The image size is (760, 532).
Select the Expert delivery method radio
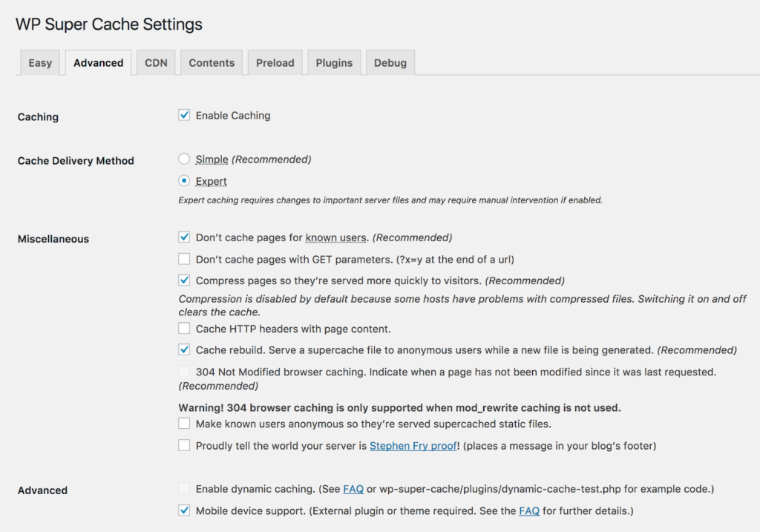click(x=184, y=181)
